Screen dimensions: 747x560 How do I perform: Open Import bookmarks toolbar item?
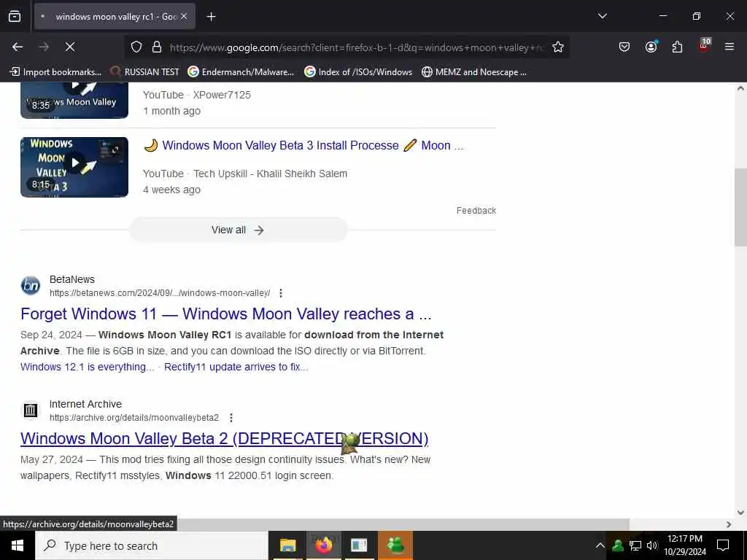(55, 72)
